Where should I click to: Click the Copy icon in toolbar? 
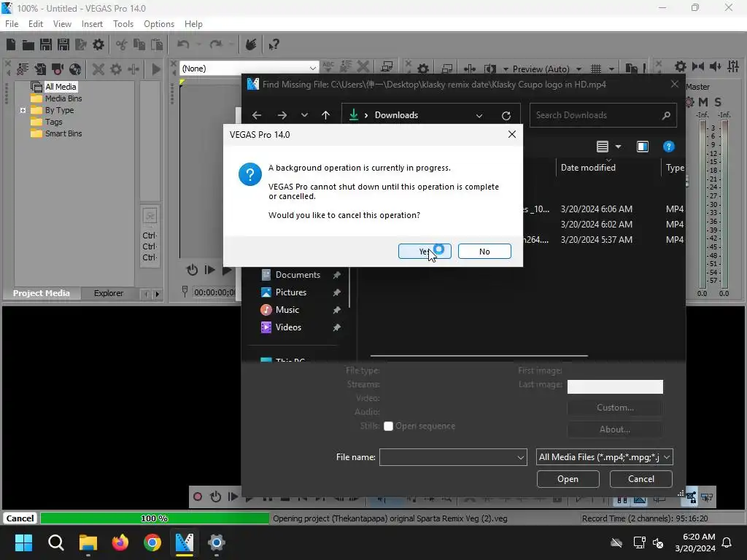point(139,44)
